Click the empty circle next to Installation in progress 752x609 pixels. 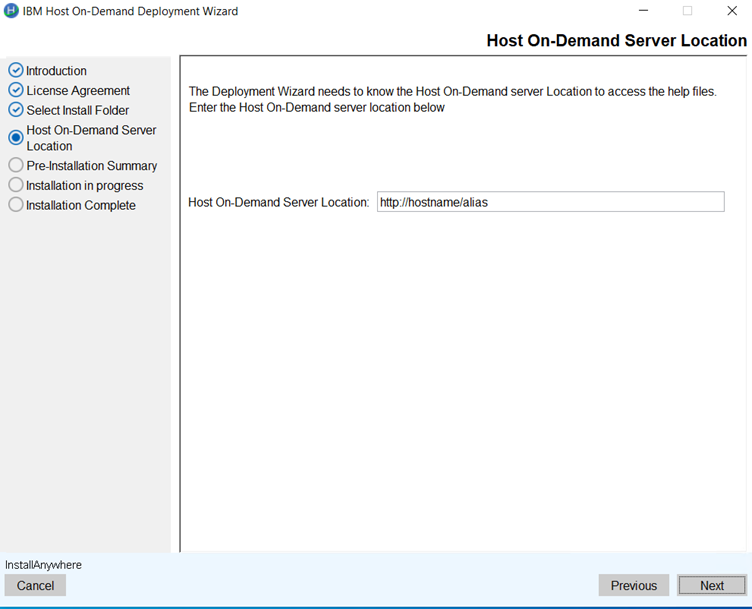click(x=15, y=185)
